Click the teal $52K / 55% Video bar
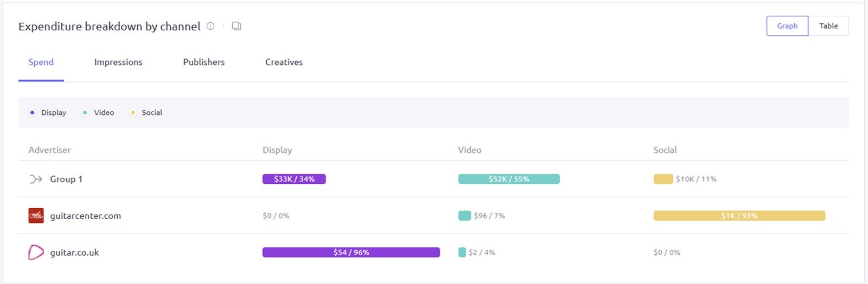 pyautogui.click(x=509, y=179)
